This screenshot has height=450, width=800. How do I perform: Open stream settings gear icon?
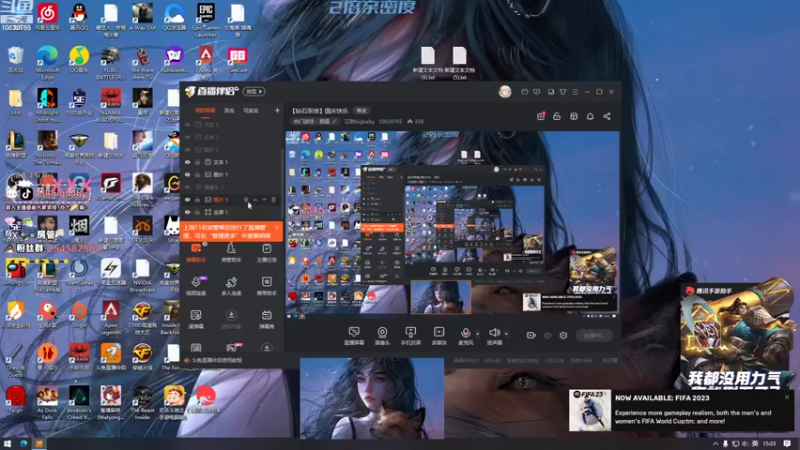[x=563, y=335]
